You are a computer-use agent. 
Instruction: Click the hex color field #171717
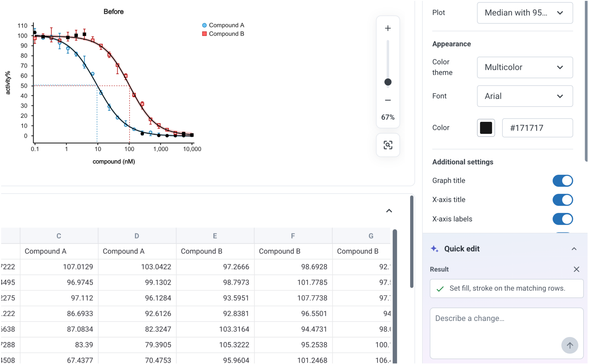click(537, 128)
